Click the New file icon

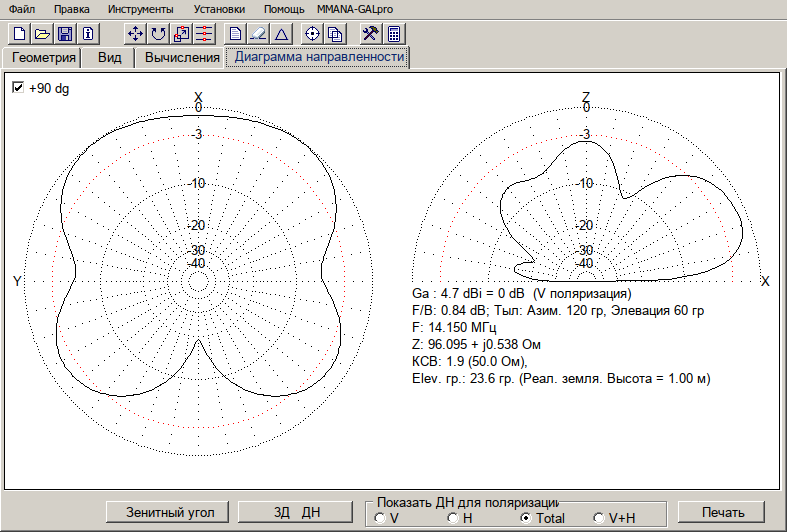coord(18,33)
